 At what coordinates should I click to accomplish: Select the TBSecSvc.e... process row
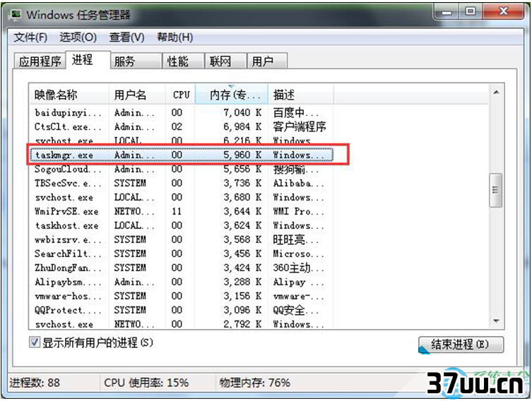[182, 184]
